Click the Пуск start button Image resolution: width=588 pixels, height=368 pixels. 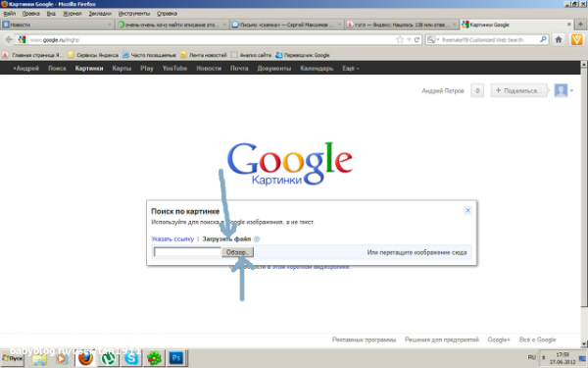pos(13,358)
